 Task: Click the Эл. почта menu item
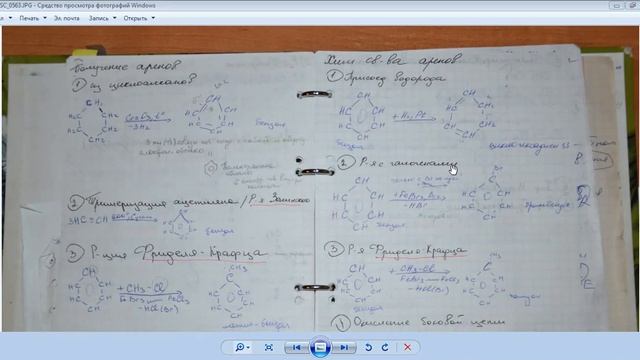pyautogui.click(x=67, y=18)
